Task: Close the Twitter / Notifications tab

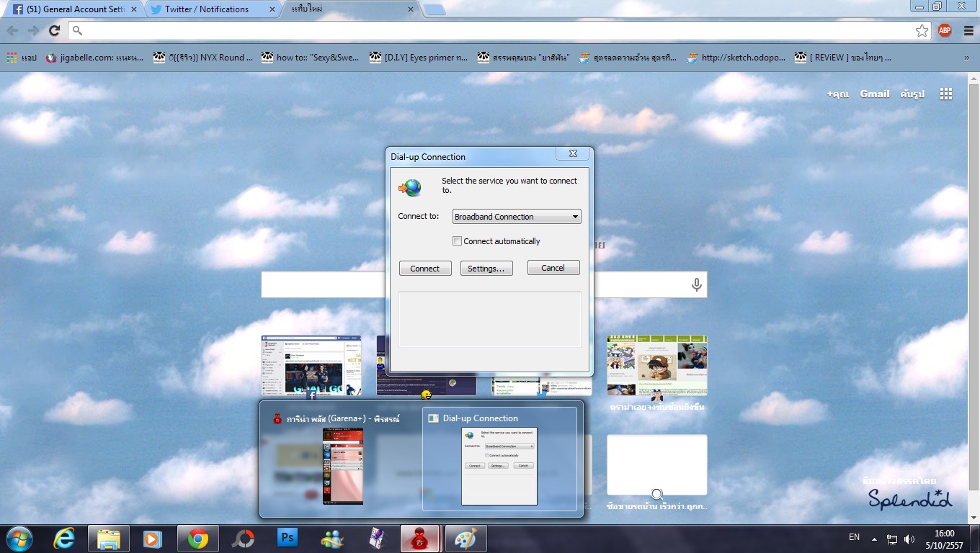Action: [272, 9]
